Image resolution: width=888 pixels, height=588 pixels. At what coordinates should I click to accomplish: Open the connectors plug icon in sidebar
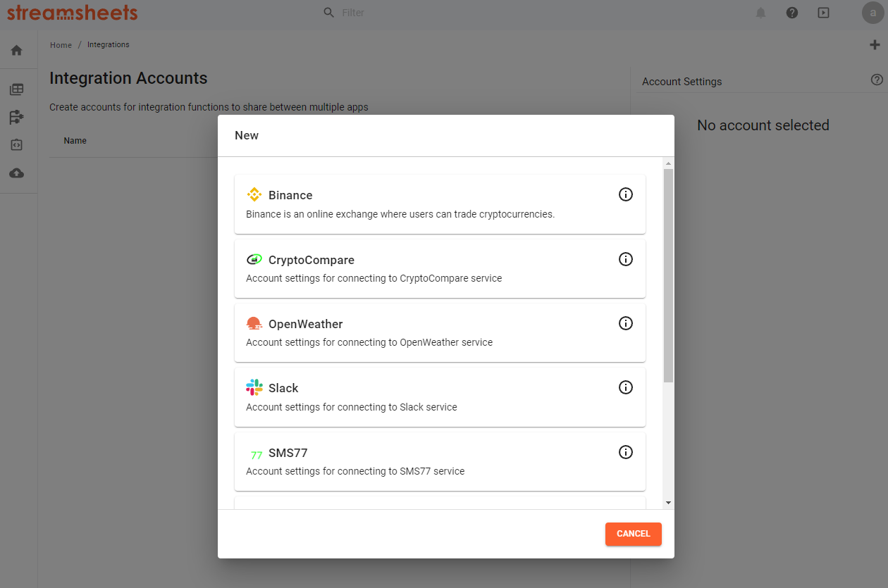point(17,117)
